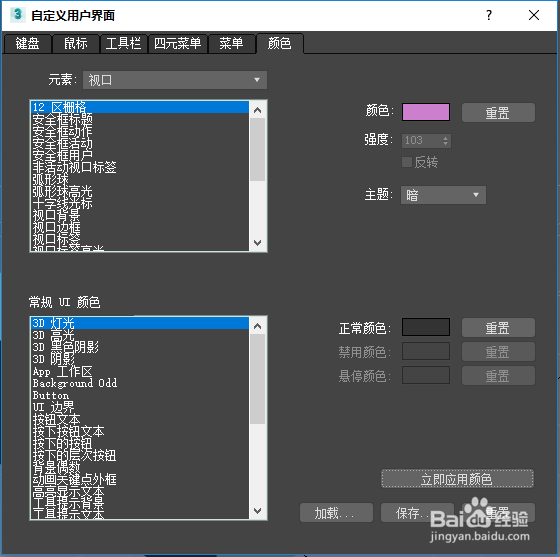The image size is (560, 557).
Task: Click the 强度 value field showing 103
Action: pos(422,140)
